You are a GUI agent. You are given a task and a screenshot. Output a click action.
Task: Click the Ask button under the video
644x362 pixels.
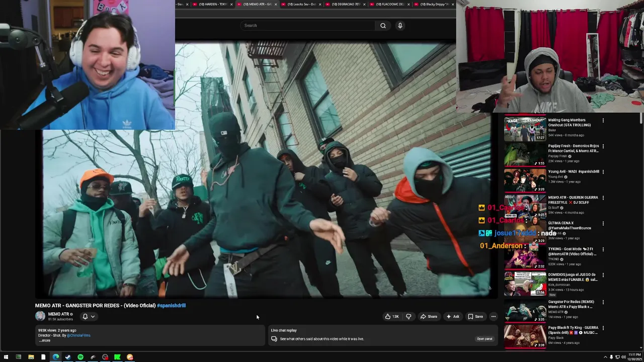[x=452, y=317]
